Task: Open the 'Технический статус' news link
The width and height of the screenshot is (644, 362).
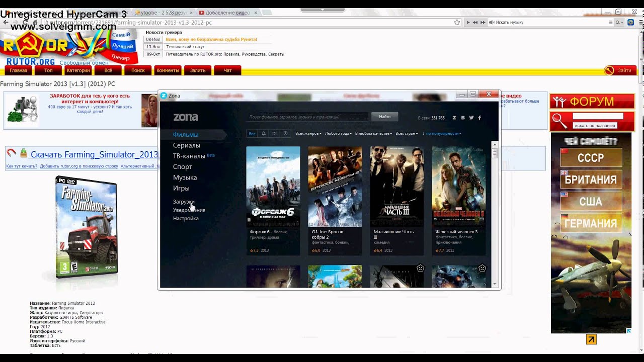Action: pyautogui.click(x=186, y=46)
